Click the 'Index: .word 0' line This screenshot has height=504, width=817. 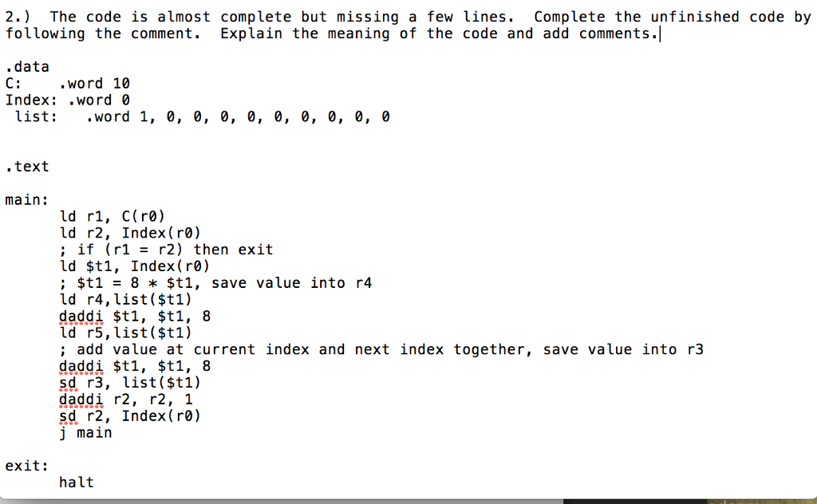tap(68, 100)
